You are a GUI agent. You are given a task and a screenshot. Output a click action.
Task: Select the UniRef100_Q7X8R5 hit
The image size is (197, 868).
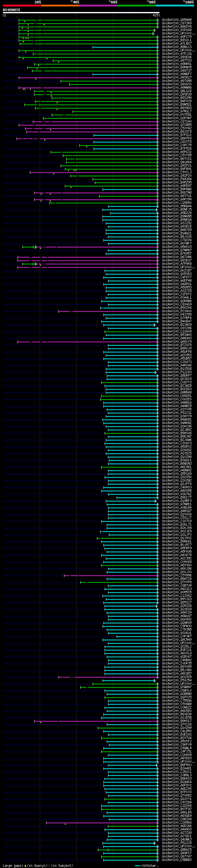click(x=176, y=125)
